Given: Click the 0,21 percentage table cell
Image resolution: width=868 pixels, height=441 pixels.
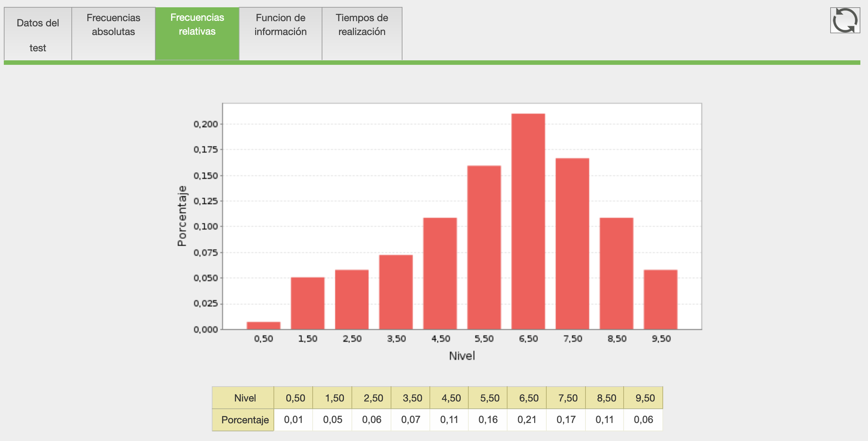Looking at the screenshot, I should 527,420.
